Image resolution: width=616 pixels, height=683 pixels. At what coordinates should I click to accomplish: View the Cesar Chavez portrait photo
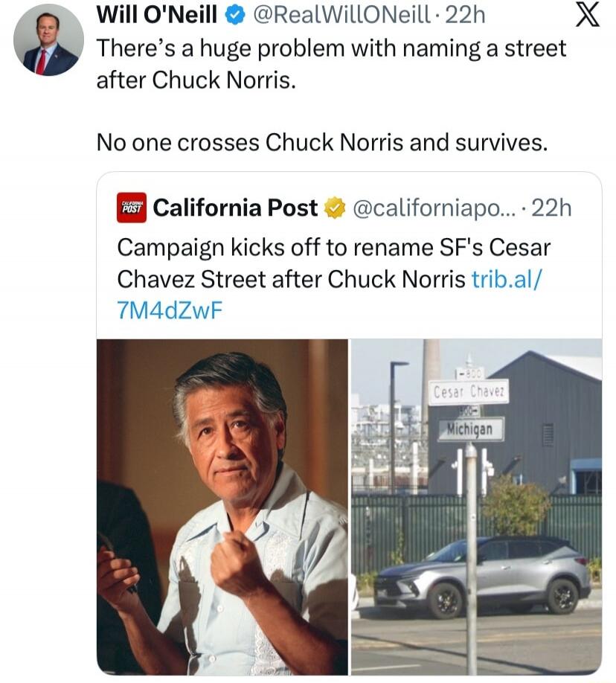coord(223,506)
